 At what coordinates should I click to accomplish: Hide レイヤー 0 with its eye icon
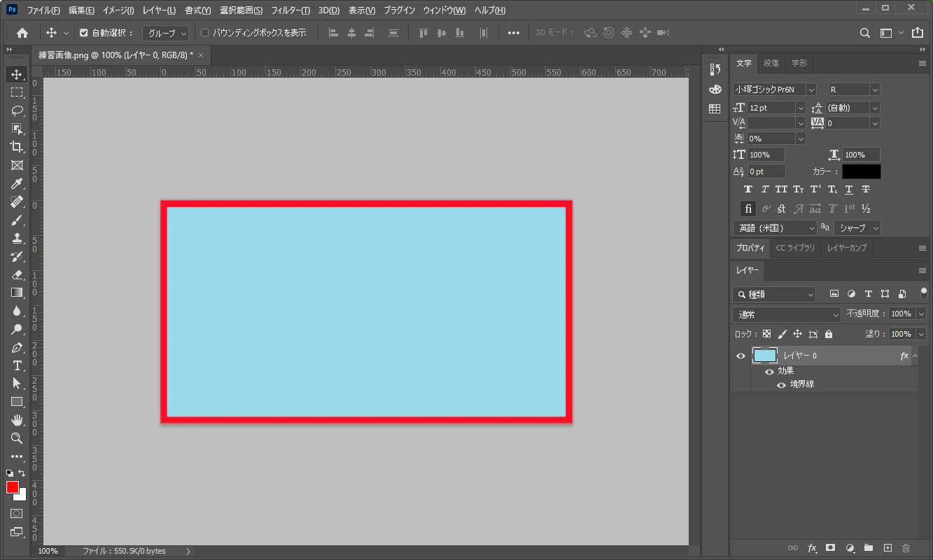coord(741,356)
